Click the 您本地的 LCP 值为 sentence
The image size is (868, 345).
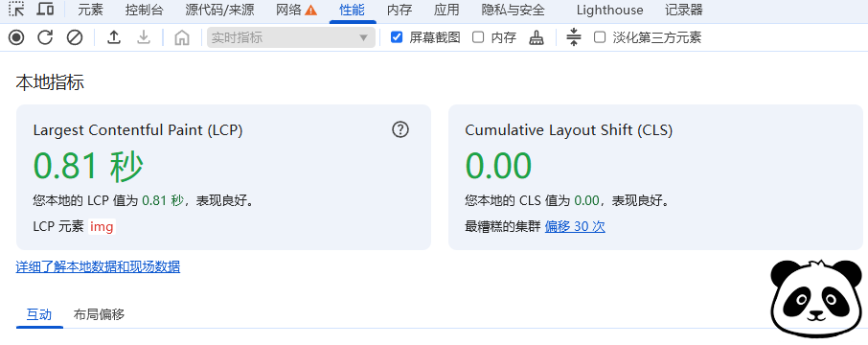[x=144, y=200]
